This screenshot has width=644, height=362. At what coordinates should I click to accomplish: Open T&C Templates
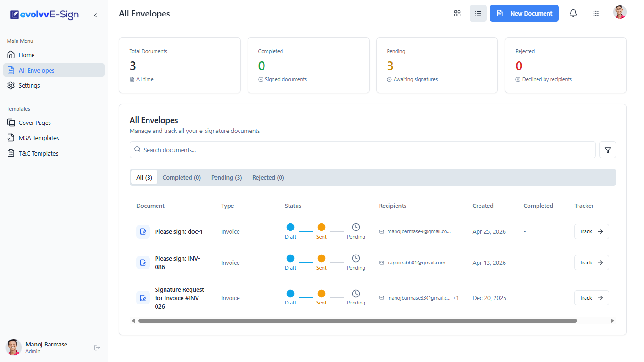54,154
